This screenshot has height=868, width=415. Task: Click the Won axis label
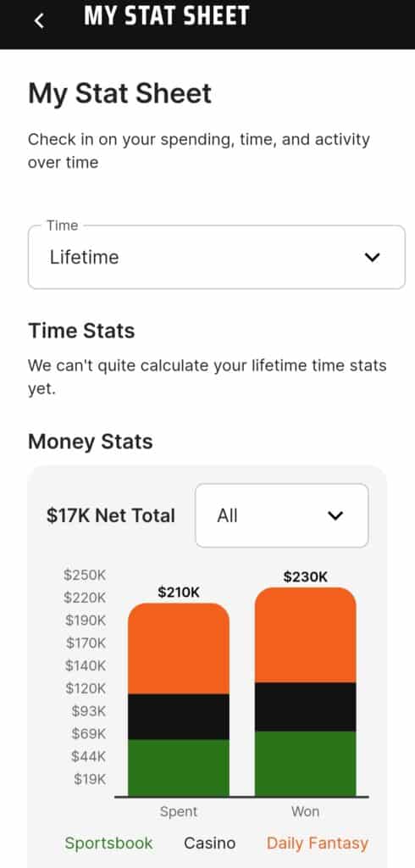point(306,811)
